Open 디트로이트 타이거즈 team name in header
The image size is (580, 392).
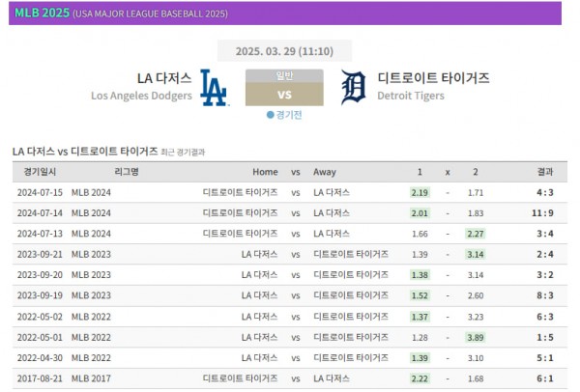pos(433,78)
